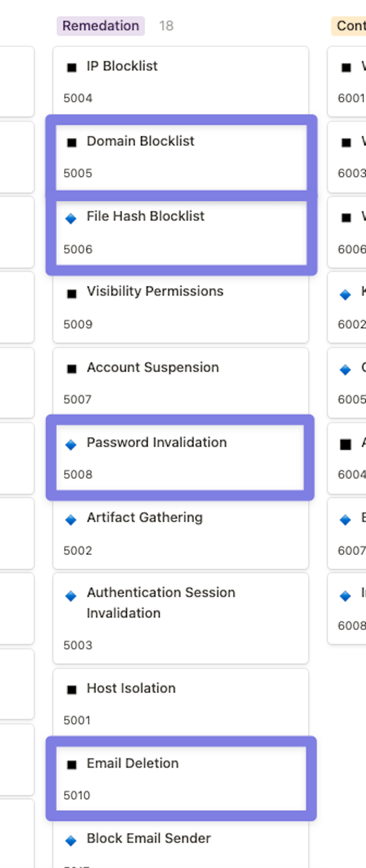Click the Remediation count of 18
Image resolution: width=366 pixels, height=868 pixels.
(166, 26)
